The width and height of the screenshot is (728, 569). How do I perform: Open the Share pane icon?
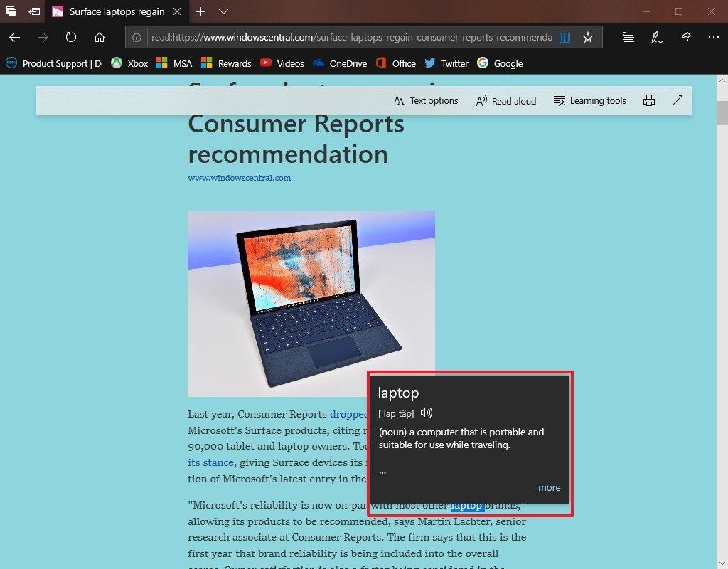pos(684,37)
